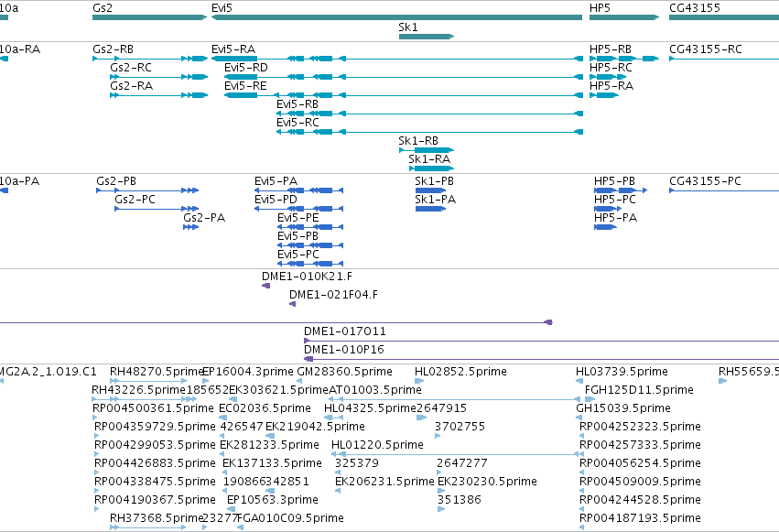Select EK137133.5prime feature

click(226, 472)
